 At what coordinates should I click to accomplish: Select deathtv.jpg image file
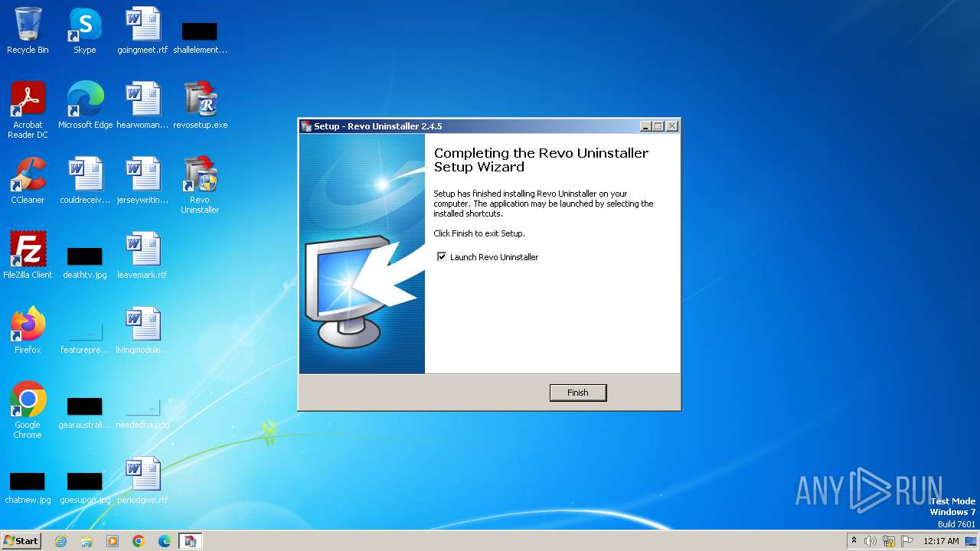click(x=85, y=262)
